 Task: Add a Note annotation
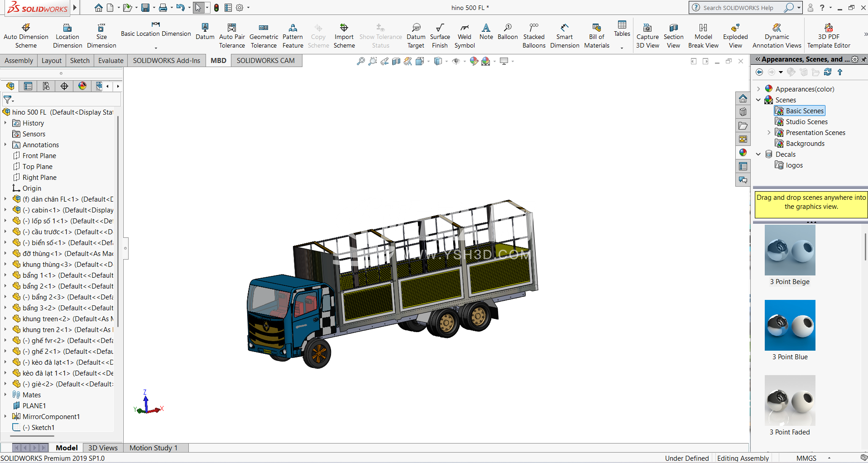(x=486, y=32)
